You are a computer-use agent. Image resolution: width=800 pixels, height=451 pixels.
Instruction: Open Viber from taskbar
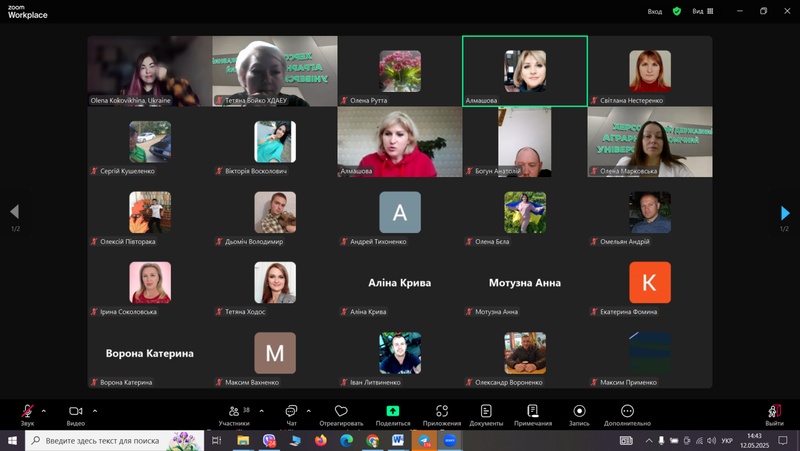point(269,440)
